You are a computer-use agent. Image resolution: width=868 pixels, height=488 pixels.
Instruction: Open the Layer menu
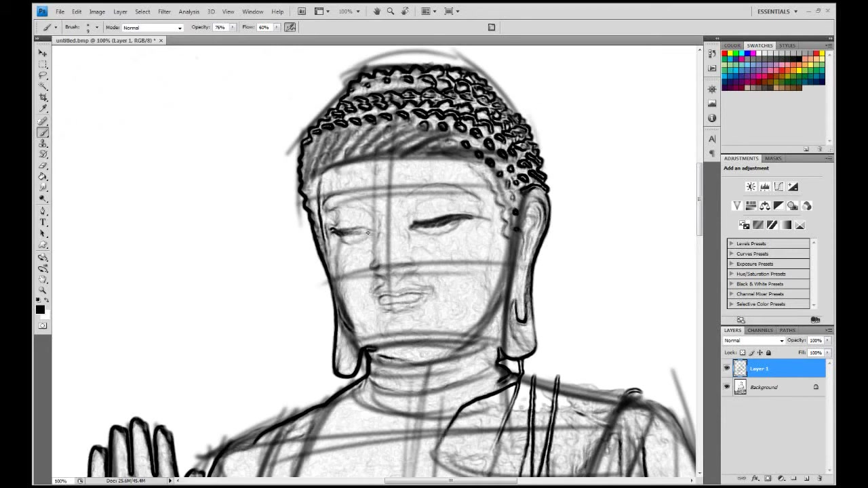click(x=120, y=12)
